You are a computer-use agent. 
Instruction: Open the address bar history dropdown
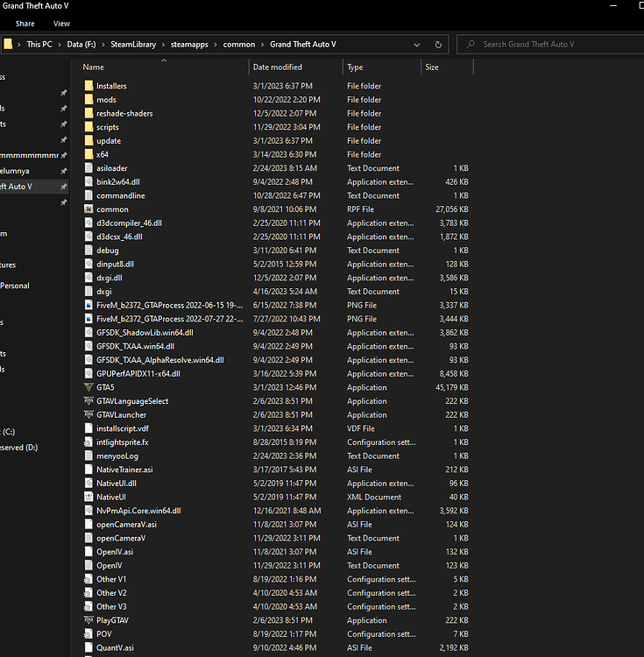coord(419,44)
